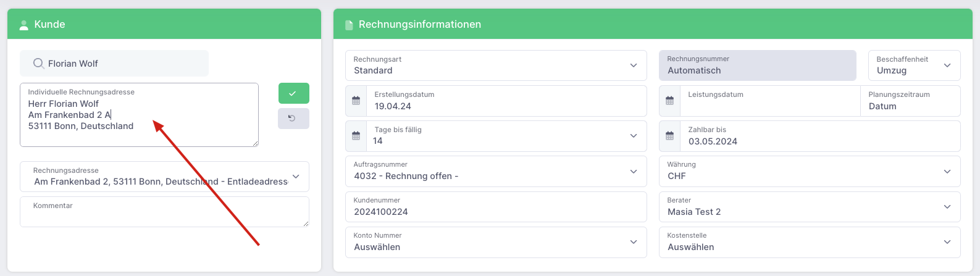Select the Kostenstelle Auswählen dropdown
Viewport: 980px width, 276px height.
point(810,242)
